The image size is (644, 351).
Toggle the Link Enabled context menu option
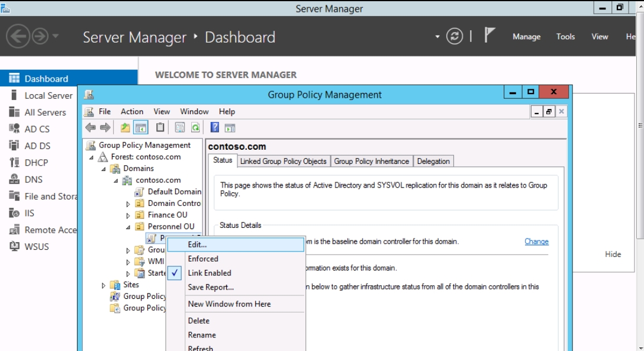[210, 273]
